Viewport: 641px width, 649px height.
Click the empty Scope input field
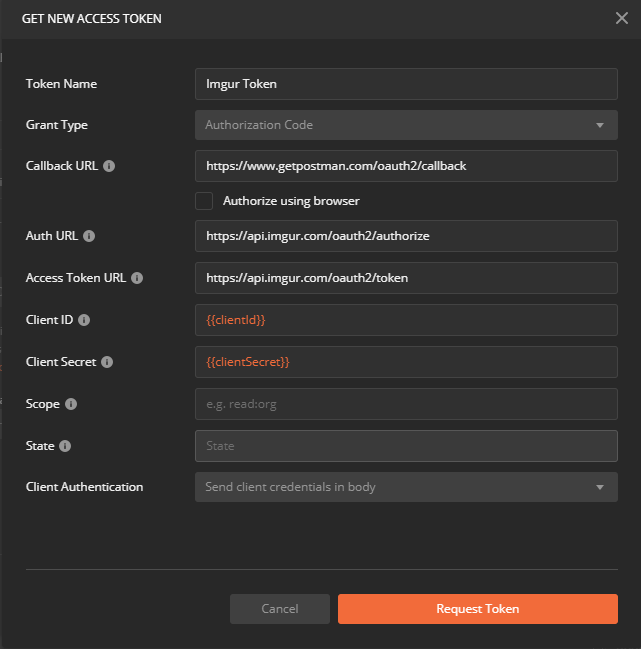coord(406,404)
